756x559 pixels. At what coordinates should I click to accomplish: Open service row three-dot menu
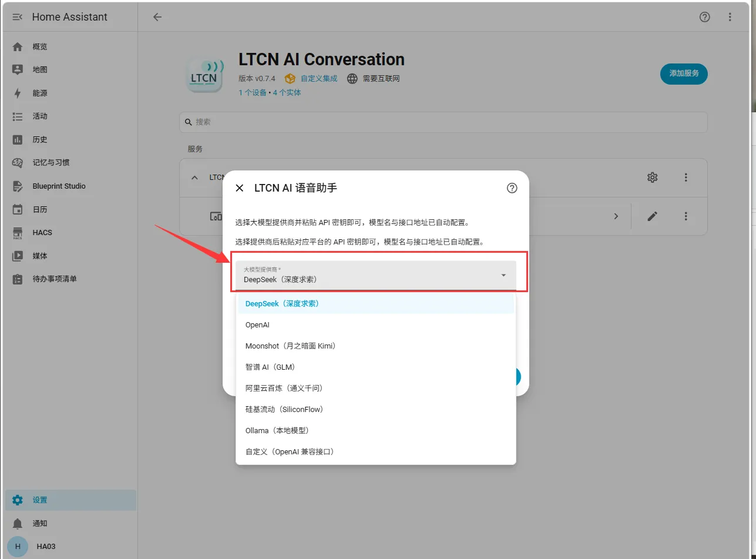686,177
